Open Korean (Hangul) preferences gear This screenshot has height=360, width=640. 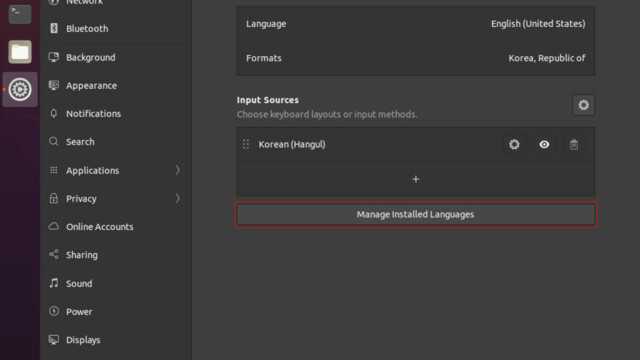coord(514,144)
